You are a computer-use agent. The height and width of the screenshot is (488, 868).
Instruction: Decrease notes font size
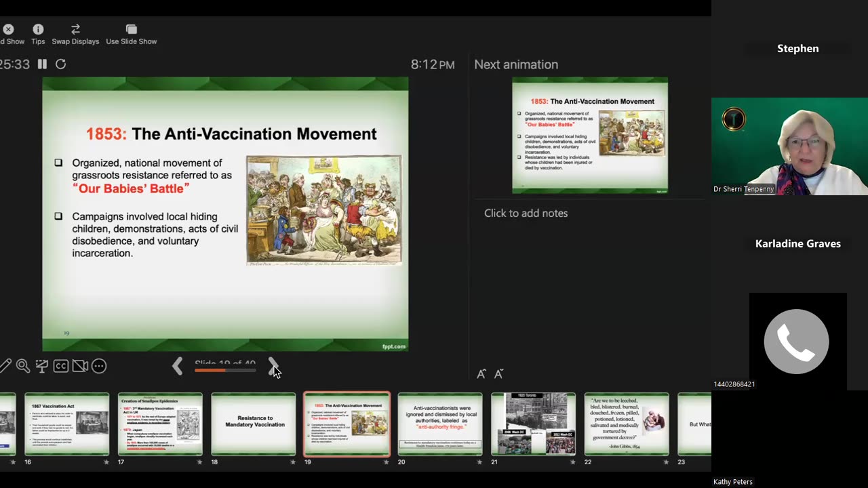[x=498, y=373]
